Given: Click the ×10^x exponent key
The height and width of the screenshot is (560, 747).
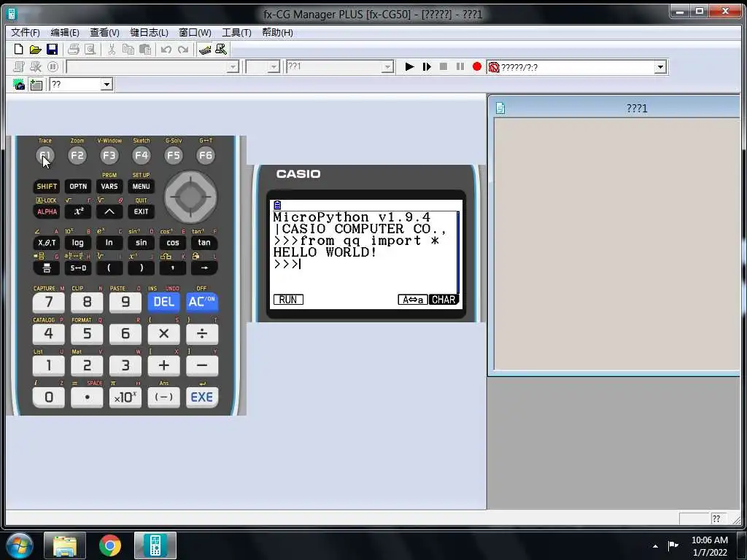Looking at the screenshot, I should click(x=125, y=397).
